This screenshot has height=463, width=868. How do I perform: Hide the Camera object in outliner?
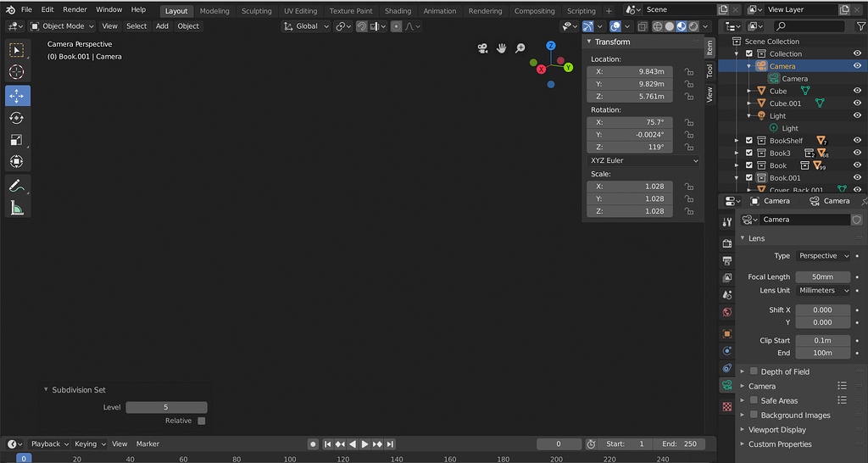(857, 66)
